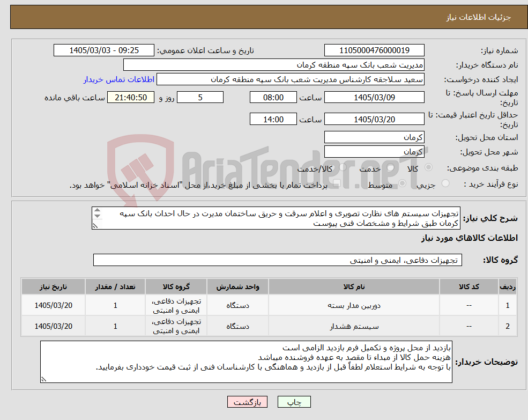
Task: Click the deadline time field 08:00
Action: (273, 98)
